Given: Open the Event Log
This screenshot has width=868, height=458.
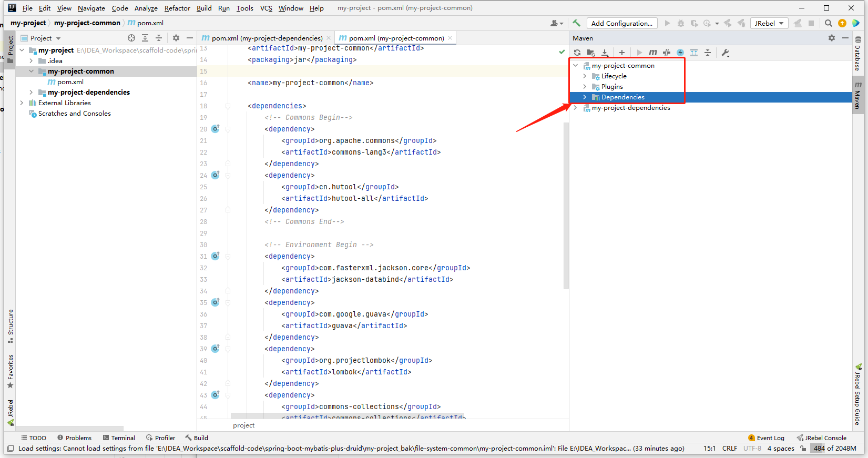Looking at the screenshot, I should point(766,437).
